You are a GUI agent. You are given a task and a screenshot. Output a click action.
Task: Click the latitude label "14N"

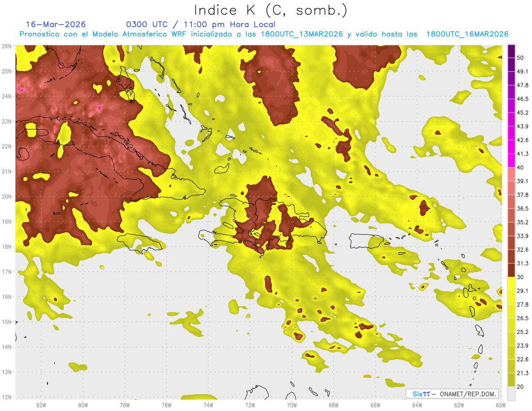coord(6,347)
